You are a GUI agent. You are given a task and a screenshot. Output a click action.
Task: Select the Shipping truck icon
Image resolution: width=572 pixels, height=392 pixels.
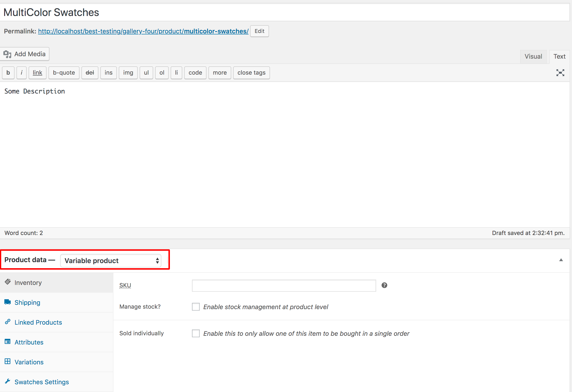(x=7, y=302)
